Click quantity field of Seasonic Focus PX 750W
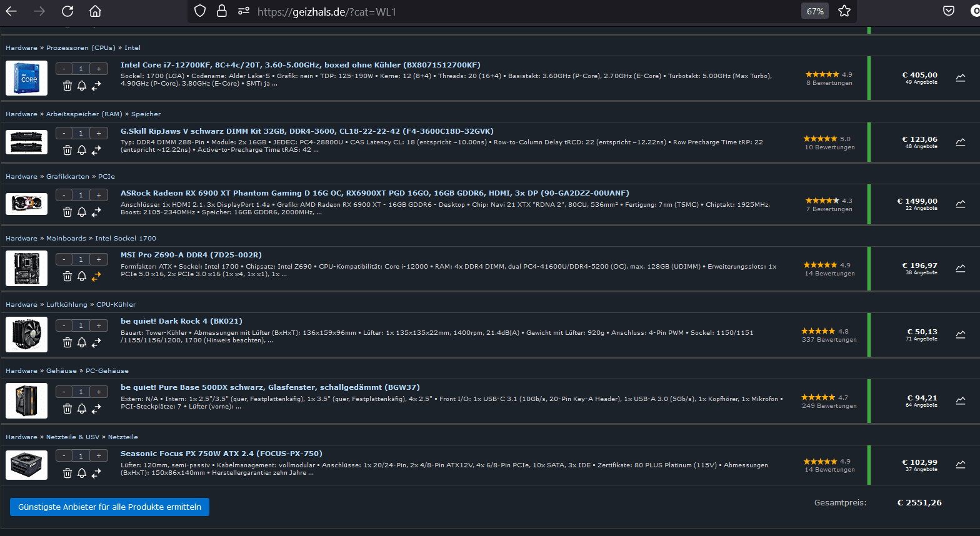This screenshot has width=980, height=536. click(x=81, y=456)
